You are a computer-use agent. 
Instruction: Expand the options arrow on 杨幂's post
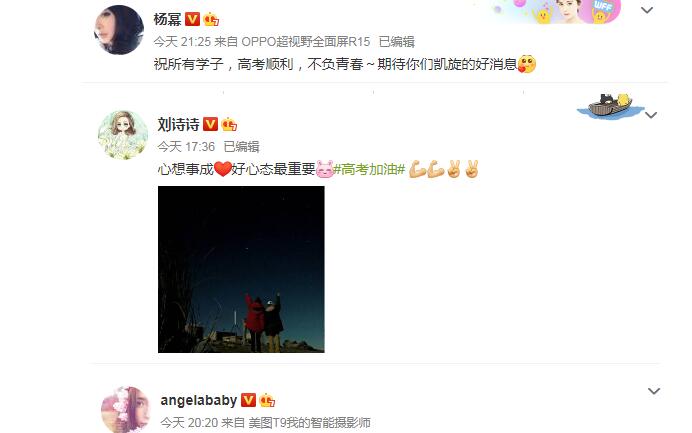pos(647,10)
